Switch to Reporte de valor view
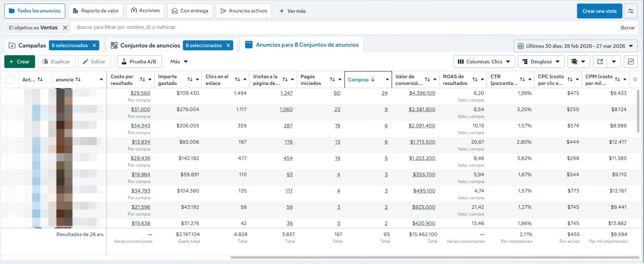Screen dimensions: 644x264 (96, 11)
